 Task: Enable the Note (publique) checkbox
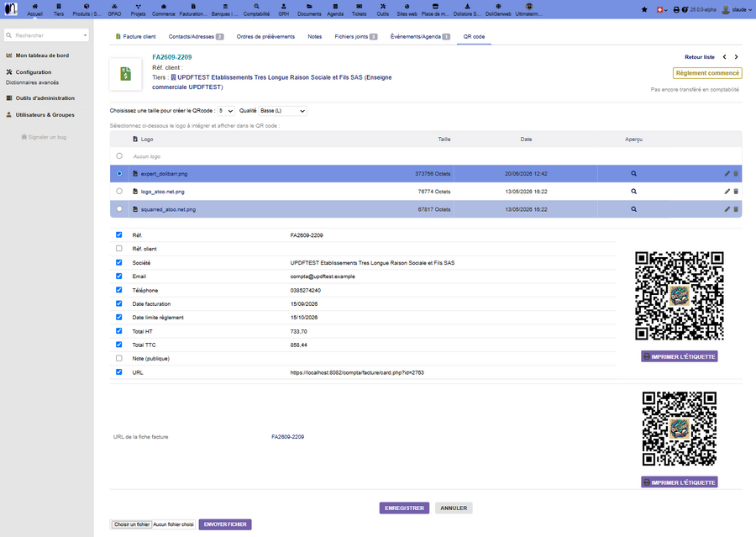118,359
